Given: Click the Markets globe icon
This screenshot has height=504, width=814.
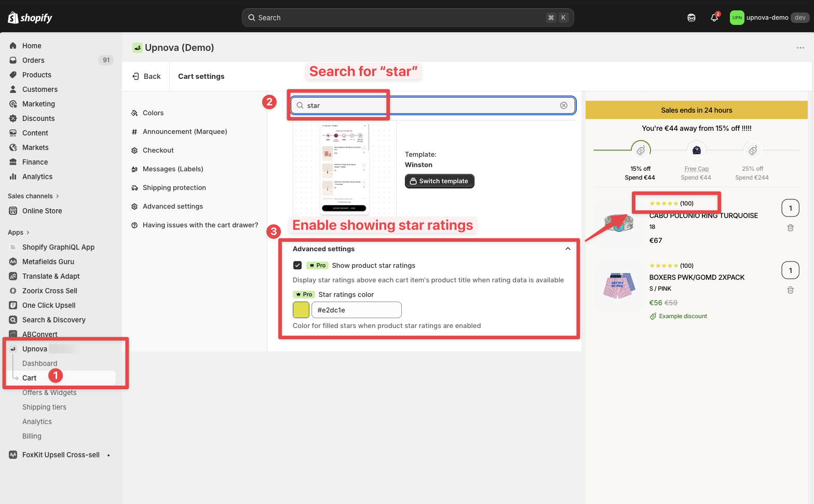Looking at the screenshot, I should (13, 147).
